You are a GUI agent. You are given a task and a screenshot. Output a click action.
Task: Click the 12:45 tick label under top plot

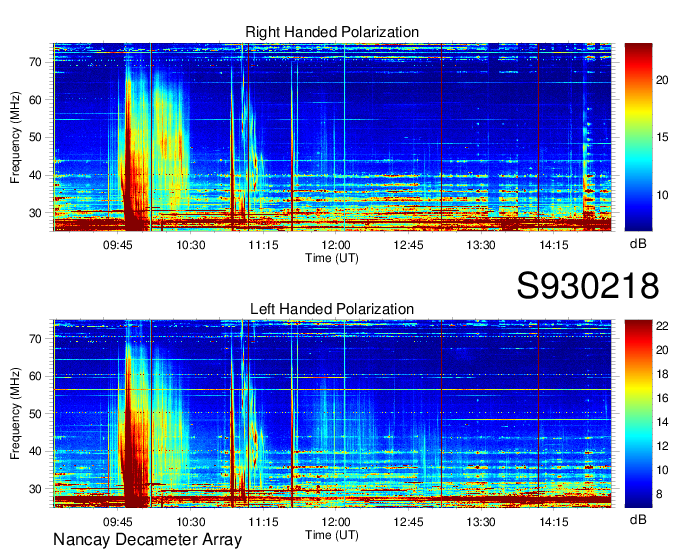(x=408, y=245)
